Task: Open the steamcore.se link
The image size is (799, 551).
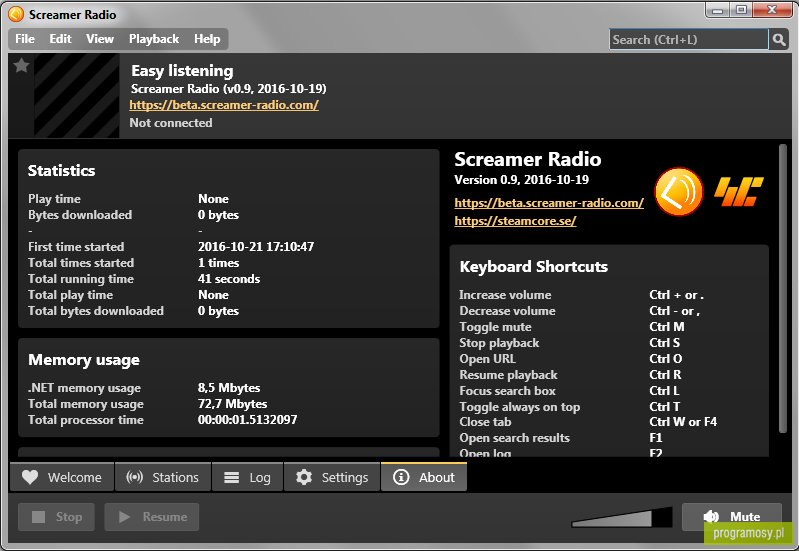Action: [515, 221]
